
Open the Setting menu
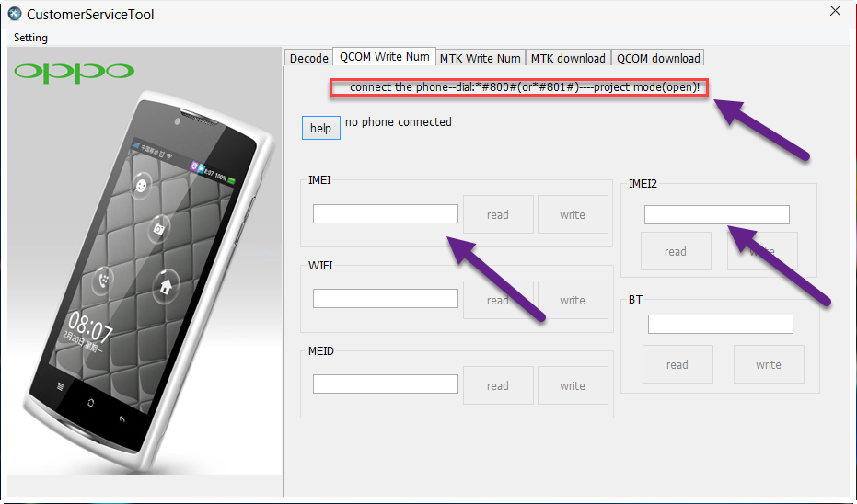click(30, 38)
